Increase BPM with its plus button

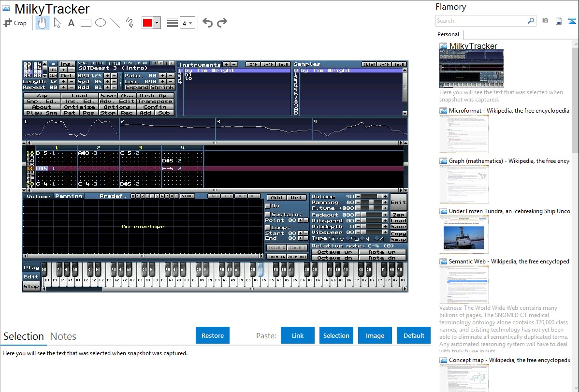click(x=107, y=75)
